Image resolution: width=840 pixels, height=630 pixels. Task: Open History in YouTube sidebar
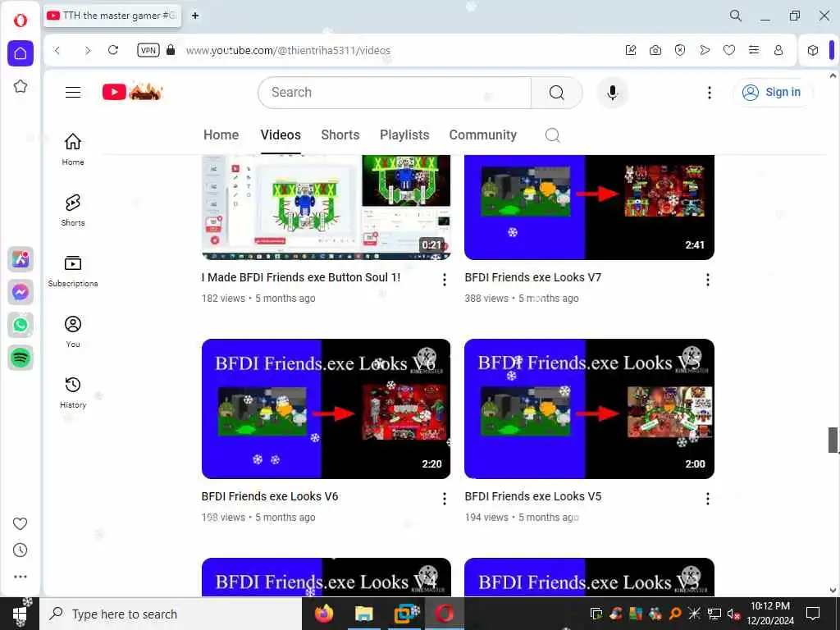point(73,393)
